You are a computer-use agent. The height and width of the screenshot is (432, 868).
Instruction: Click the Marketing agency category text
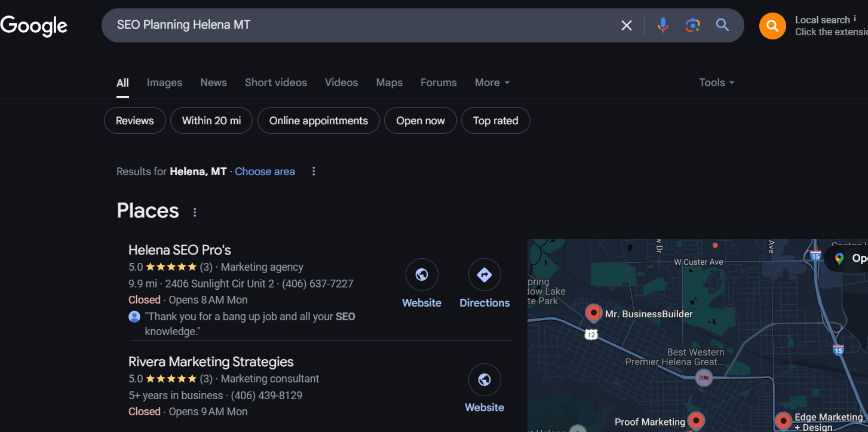tap(262, 267)
